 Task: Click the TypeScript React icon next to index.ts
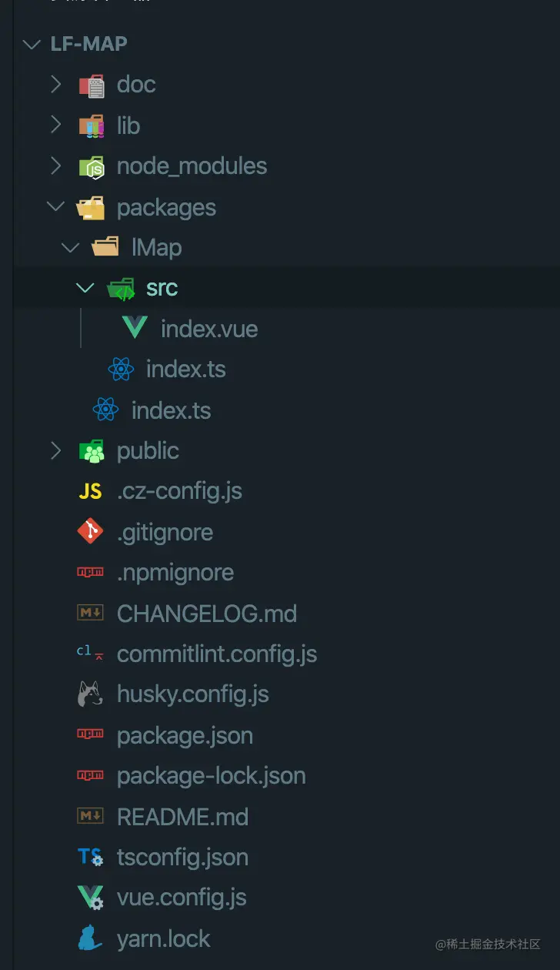[x=119, y=369]
